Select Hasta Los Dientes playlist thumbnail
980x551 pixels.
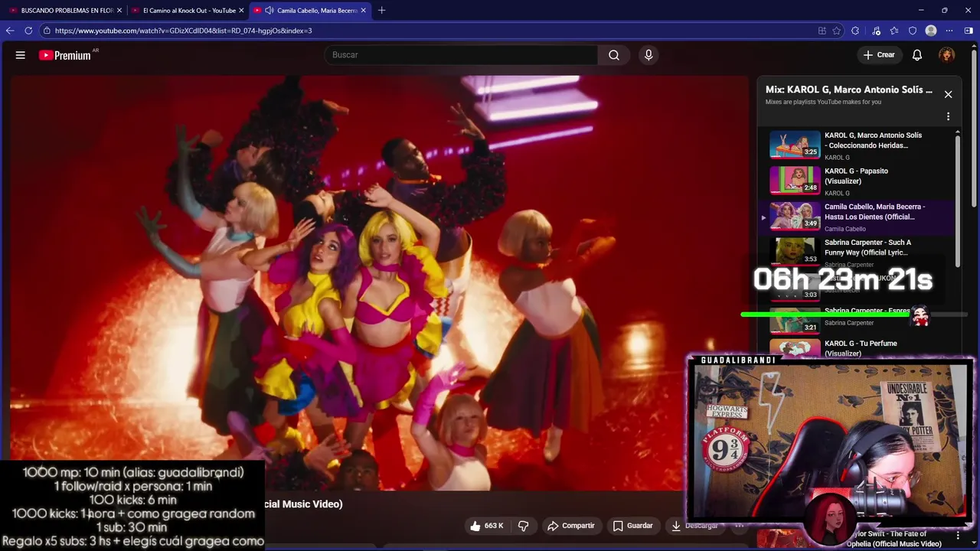795,216
